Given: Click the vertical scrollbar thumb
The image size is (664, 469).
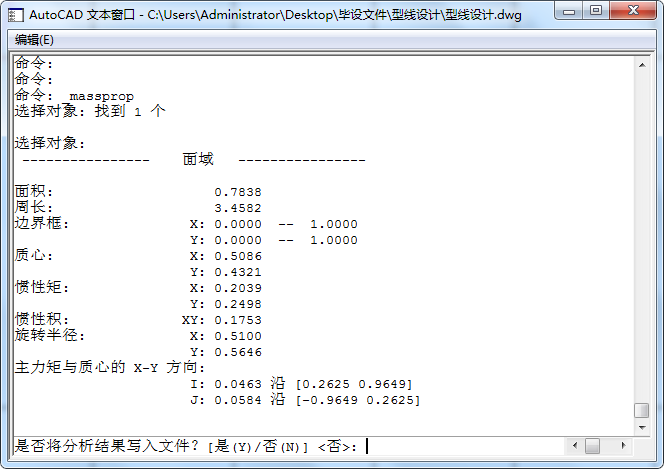Looking at the screenshot, I should pyautogui.click(x=642, y=410).
